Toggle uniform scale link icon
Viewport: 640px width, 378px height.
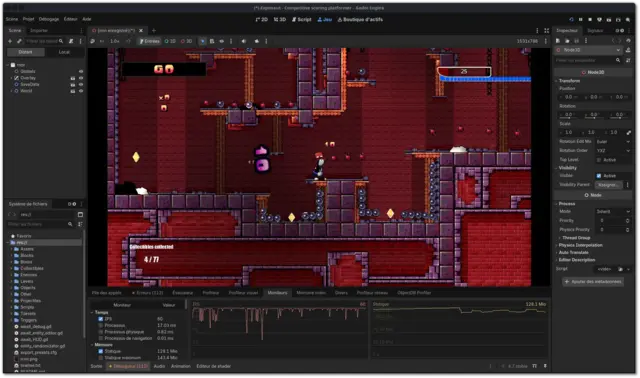point(629,132)
